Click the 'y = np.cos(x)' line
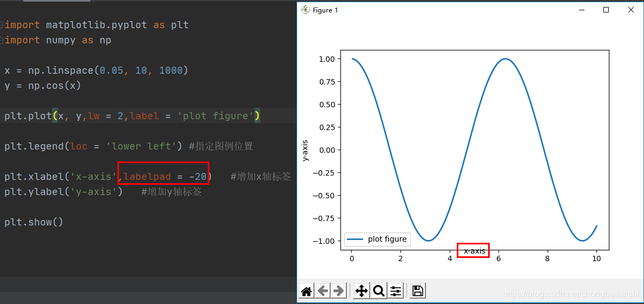This screenshot has width=644, height=304. point(43,86)
